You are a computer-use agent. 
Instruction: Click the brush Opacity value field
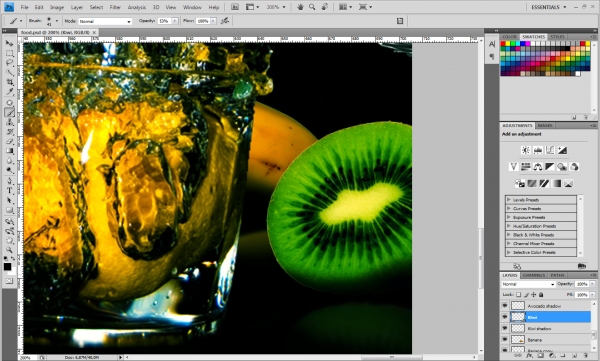click(164, 21)
